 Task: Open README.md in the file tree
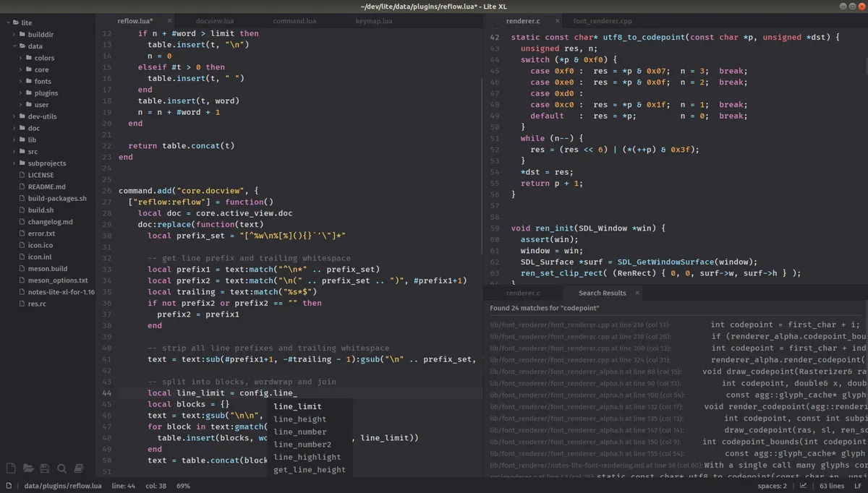[46, 187]
